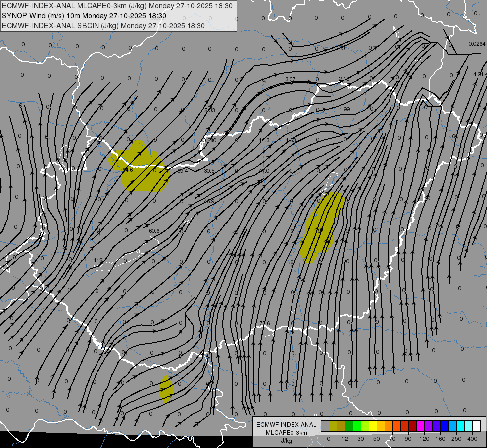
Task: Click the 0.0264 value at right edge
Action: point(477,44)
